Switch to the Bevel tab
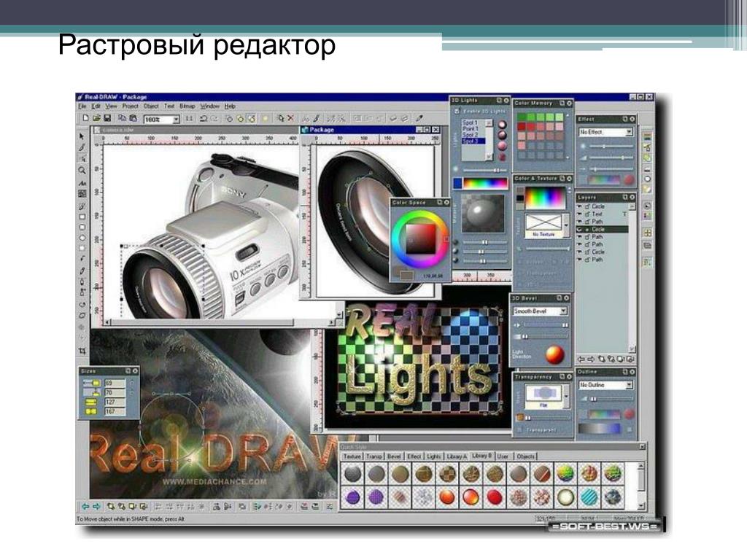 click(394, 456)
